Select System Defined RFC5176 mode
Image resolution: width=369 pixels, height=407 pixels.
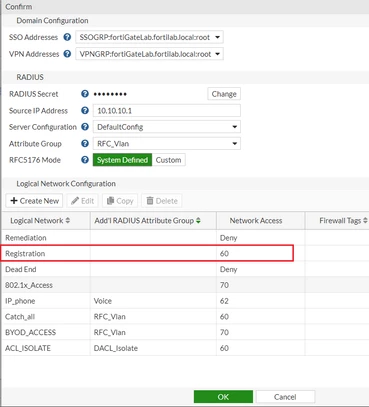pos(122,160)
